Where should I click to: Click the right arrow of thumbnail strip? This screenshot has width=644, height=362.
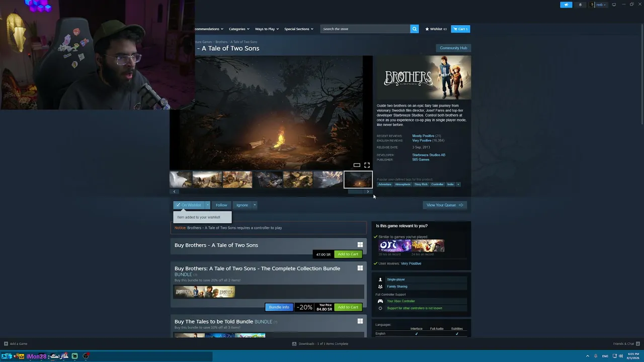[368, 192]
